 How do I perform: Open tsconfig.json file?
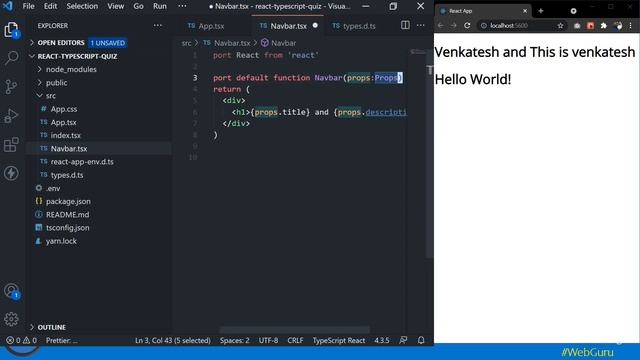point(67,228)
